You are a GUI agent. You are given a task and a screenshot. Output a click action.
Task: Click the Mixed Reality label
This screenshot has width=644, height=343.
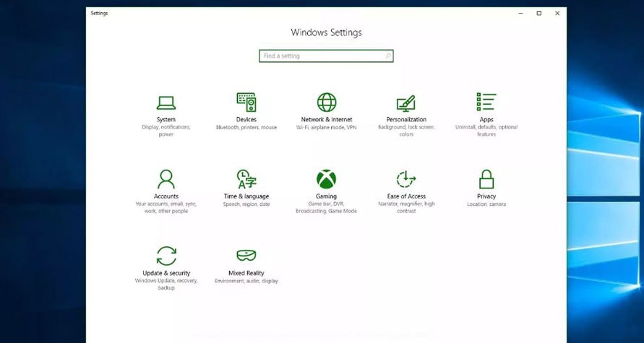click(246, 273)
